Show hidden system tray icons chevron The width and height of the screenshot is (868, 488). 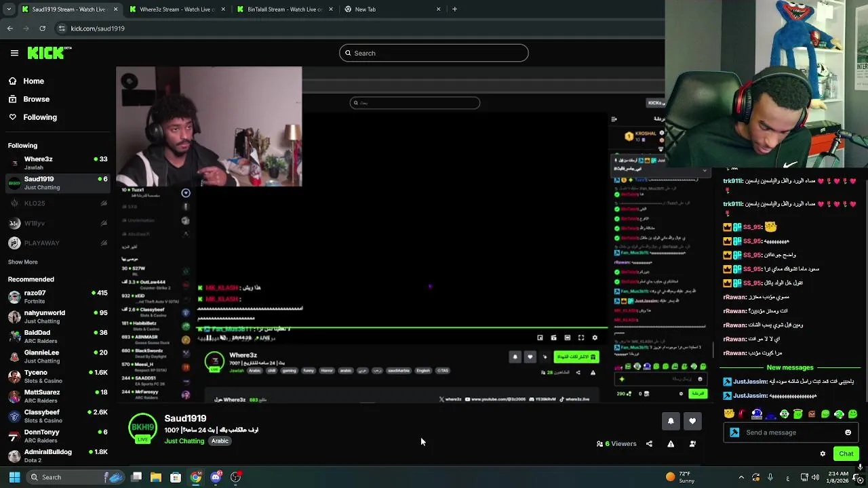pos(741,477)
